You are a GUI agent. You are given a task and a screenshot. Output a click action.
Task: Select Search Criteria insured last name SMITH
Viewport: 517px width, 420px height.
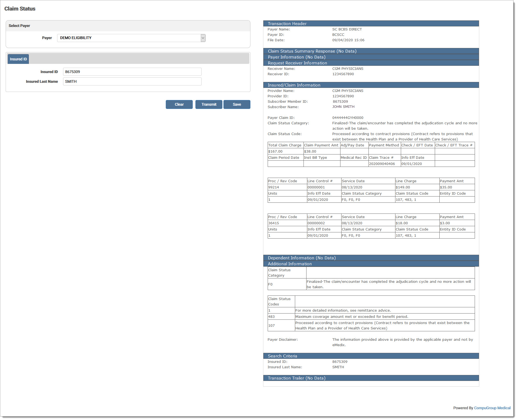coord(338,367)
